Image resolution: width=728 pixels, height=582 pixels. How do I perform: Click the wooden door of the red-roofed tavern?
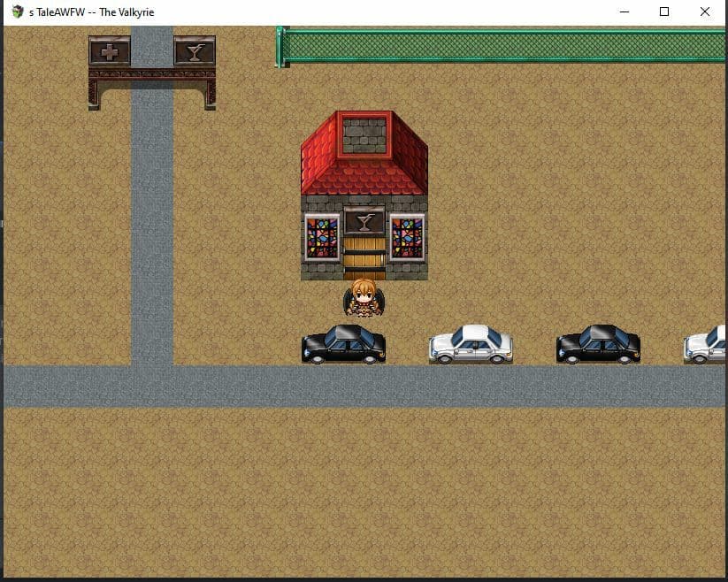click(x=364, y=258)
